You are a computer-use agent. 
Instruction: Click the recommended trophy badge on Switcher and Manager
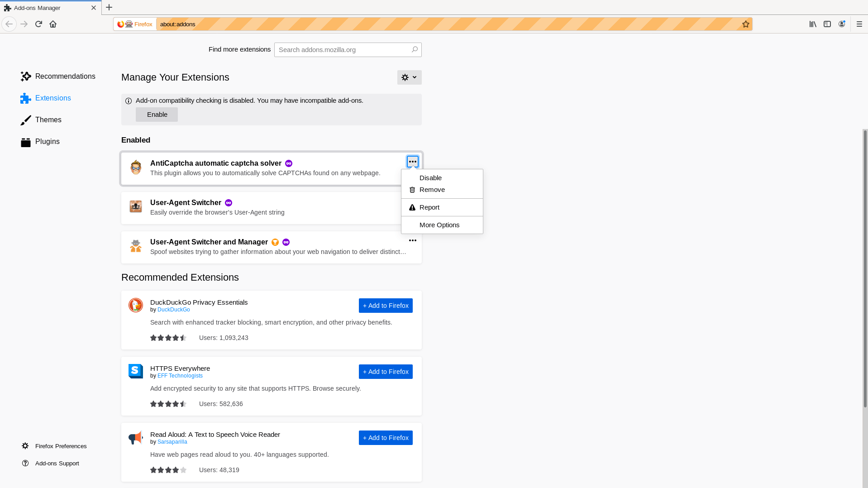coord(275,242)
